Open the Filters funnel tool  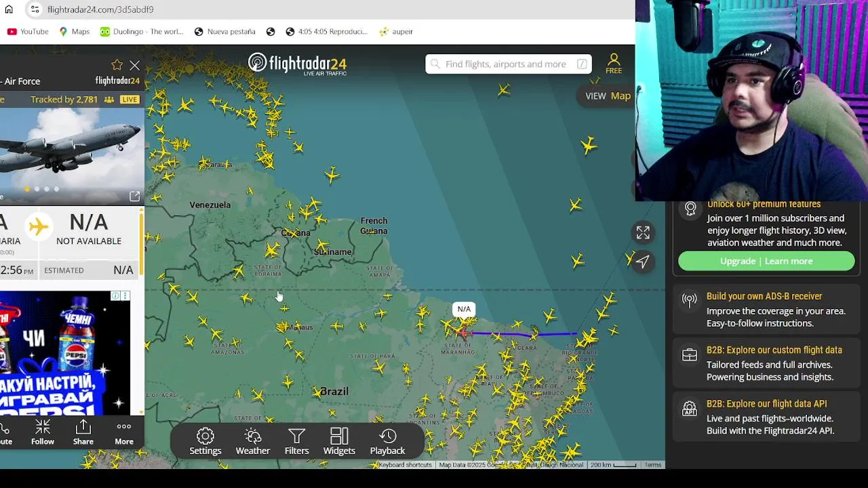[x=296, y=442]
